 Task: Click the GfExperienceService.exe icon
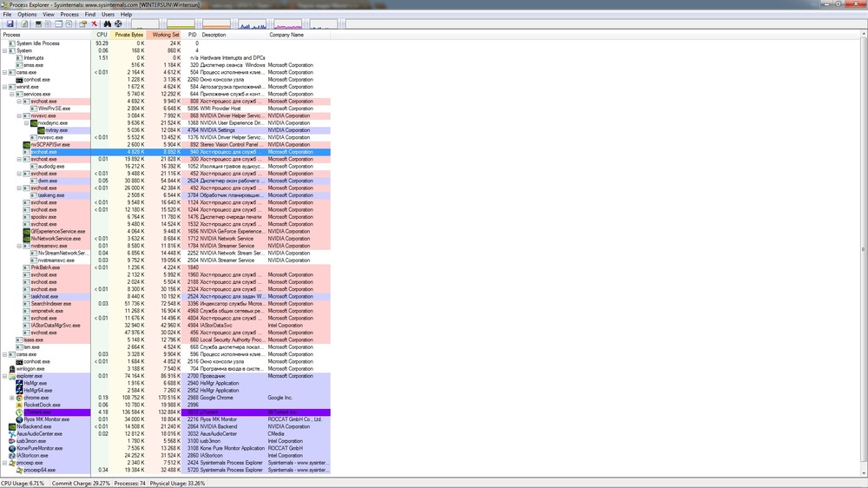point(27,232)
